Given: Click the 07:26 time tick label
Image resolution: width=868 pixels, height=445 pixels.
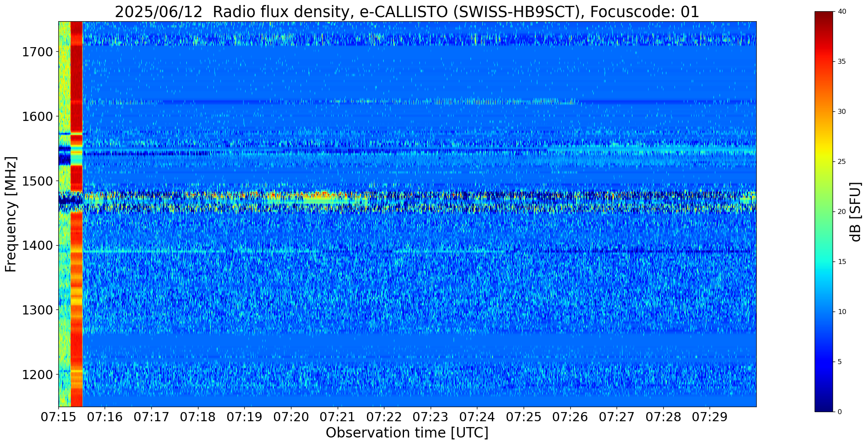Looking at the screenshot, I should pyautogui.click(x=570, y=417).
